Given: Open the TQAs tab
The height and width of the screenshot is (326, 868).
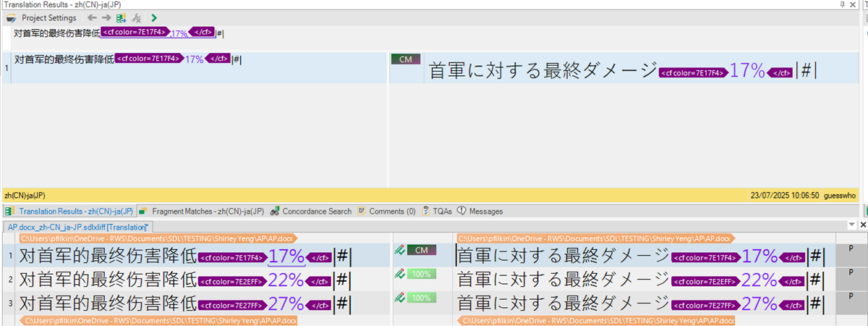Looking at the screenshot, I should tap(437, 212).
